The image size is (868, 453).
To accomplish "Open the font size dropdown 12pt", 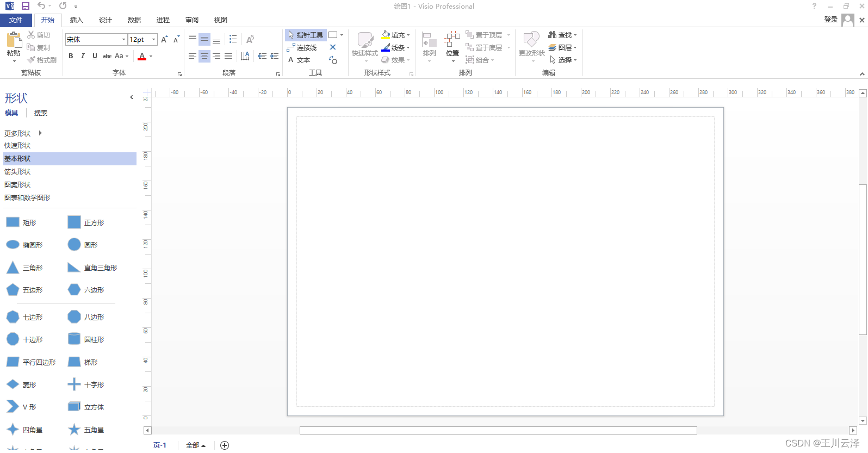I will click(154, 39).
